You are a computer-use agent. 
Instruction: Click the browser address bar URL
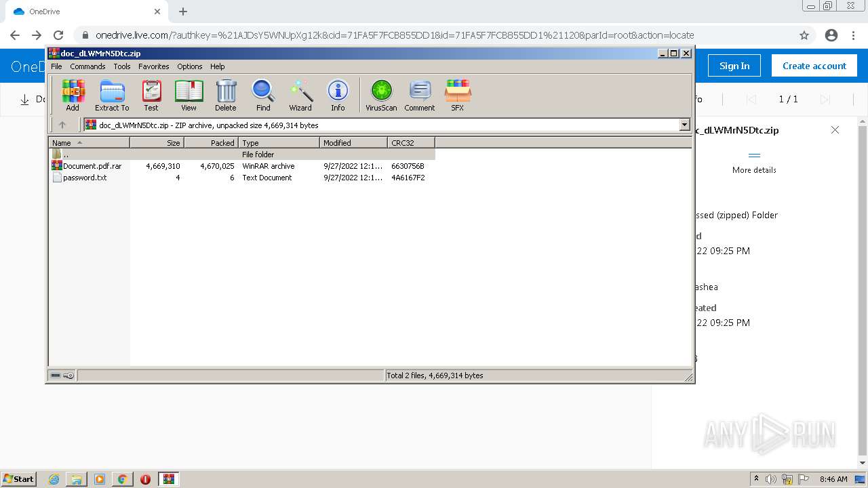395,35
